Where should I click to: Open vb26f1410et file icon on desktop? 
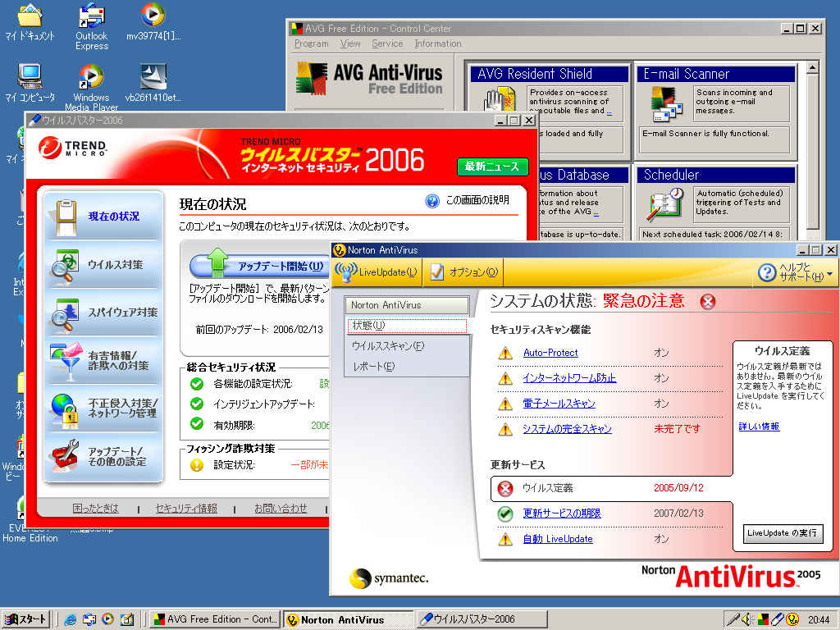(x=153, y=83)
